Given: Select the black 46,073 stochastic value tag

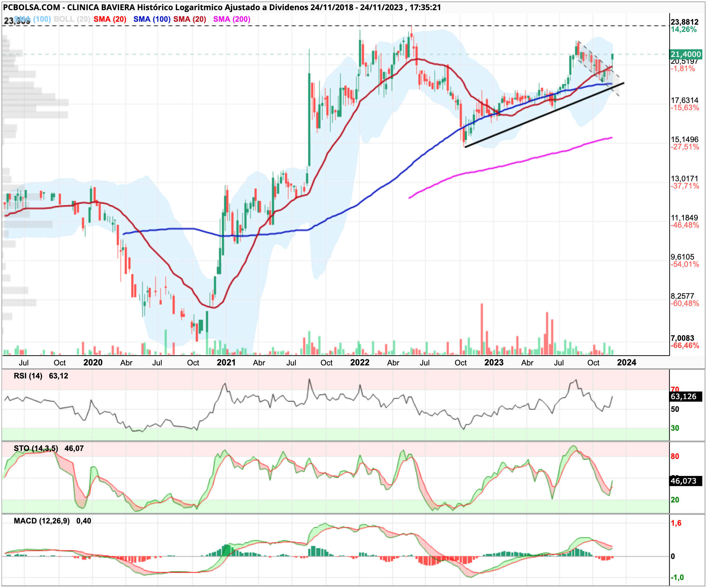Looking at the screenshot, I should click(686, 481).
